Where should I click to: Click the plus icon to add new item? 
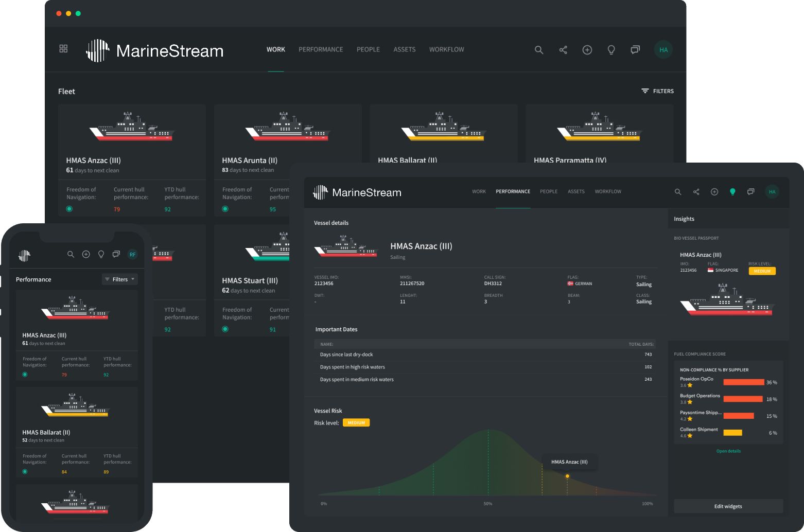(x=587, y=50)
